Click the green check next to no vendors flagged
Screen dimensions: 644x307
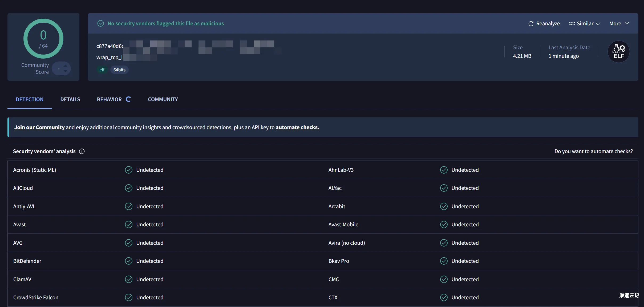point(100,23)
